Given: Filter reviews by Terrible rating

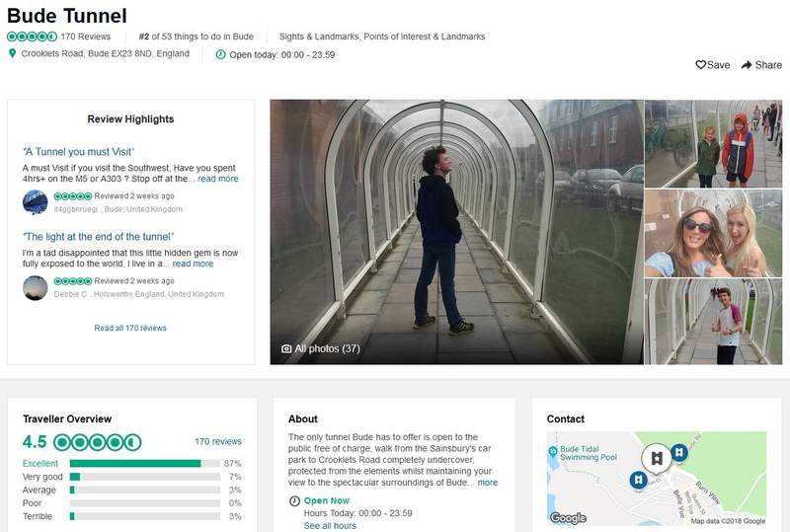Looking at the screenshot, I should [x=39, y=516].
